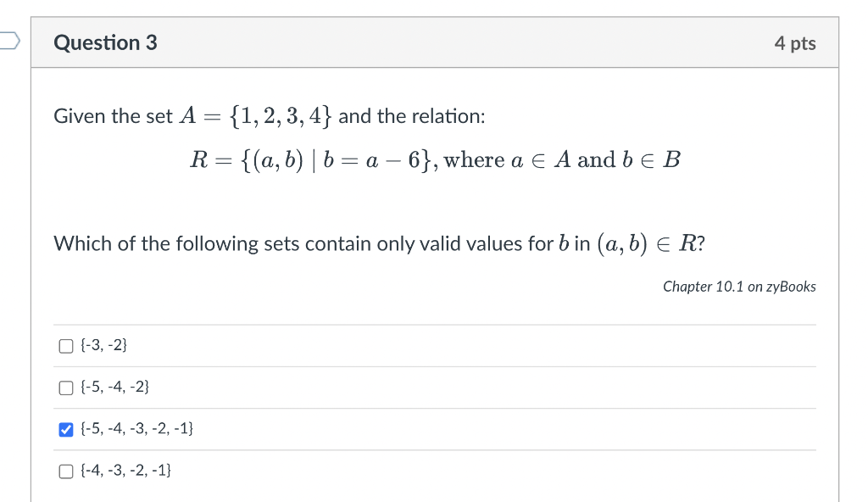Image resolution: width=868 pixels, height=502 pixels.
Task: Click the 'Given the set' text
Action: (113, 116)
